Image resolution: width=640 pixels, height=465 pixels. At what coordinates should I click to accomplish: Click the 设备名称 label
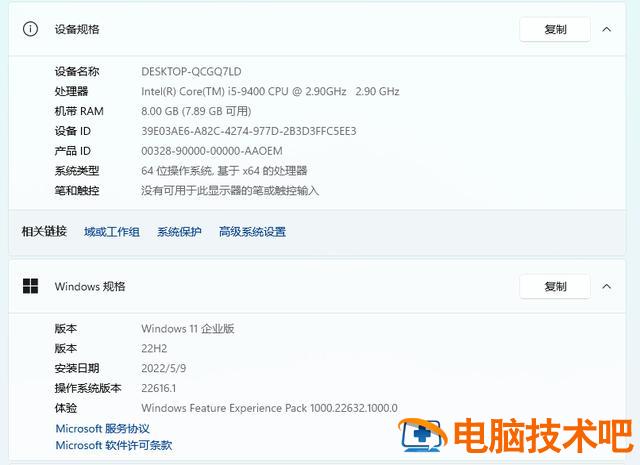coord(77,72)
